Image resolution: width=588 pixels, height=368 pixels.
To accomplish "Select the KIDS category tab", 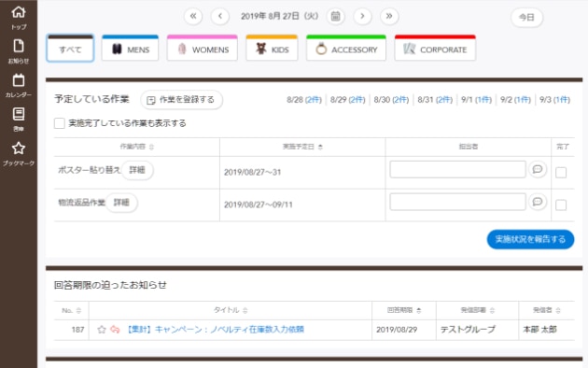I will pos(272,49).
